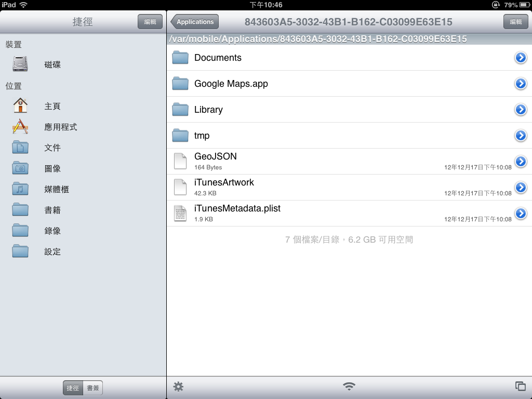Open the 圖像 pictures folder
532x399 pixels.
(21, 168)
